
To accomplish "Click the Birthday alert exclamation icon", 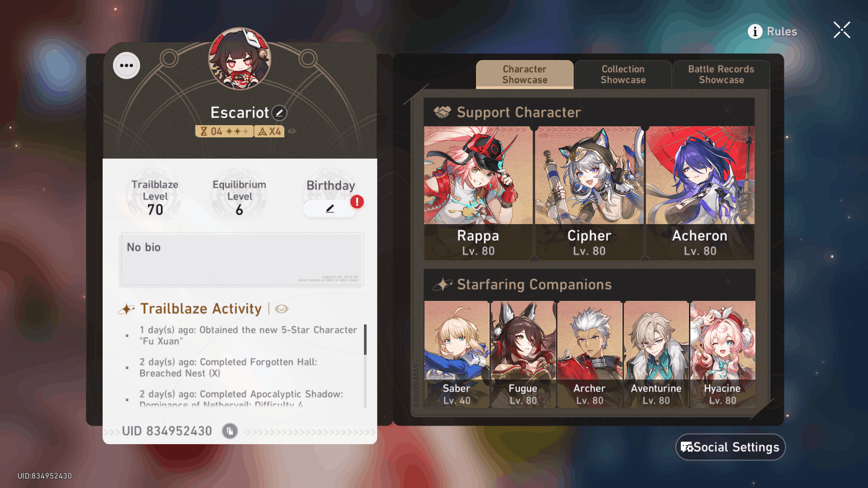I will point(357,202).
